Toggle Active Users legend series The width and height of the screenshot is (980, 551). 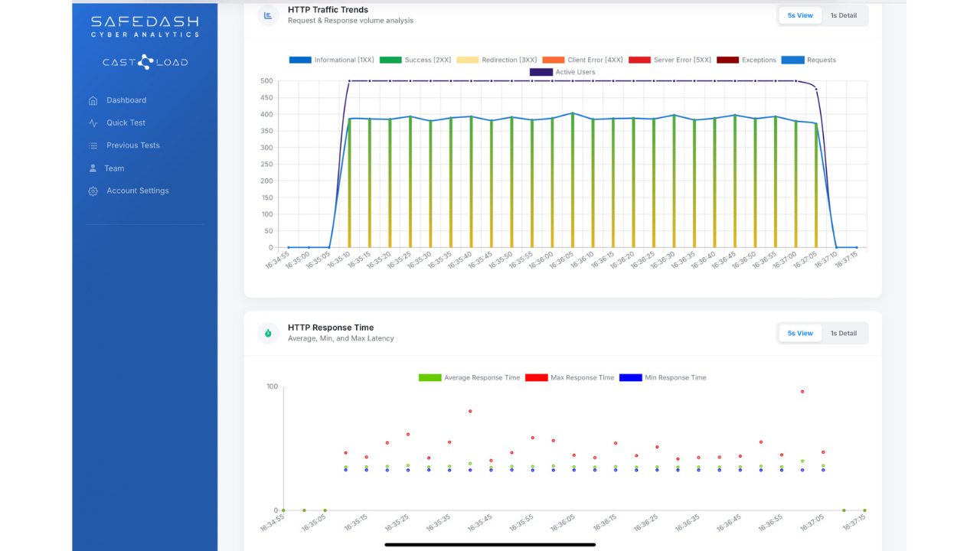click(x=563, y=72)
